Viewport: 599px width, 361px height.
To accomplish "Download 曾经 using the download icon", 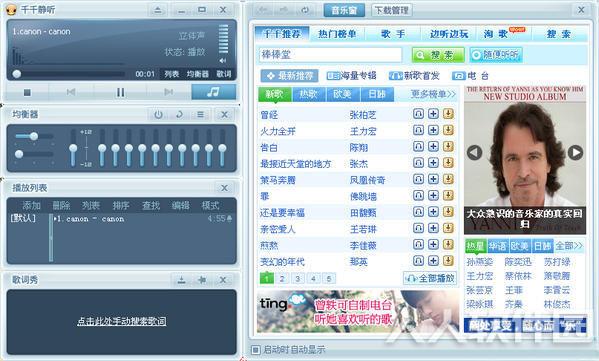I will 448,114.
